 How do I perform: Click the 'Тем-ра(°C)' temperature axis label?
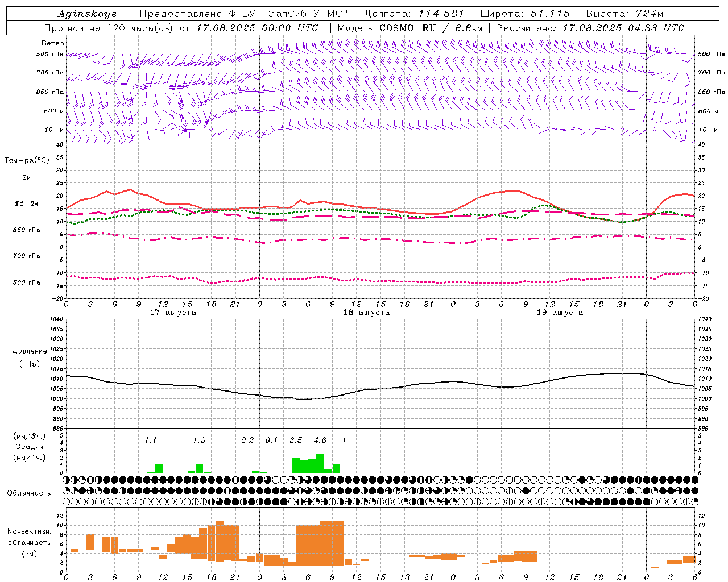(x=27, y=161)
